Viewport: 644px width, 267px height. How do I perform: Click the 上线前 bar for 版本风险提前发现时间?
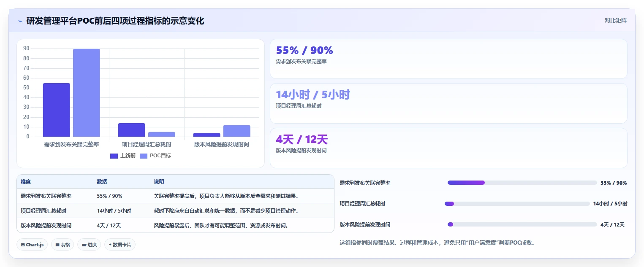click(207, 135)
